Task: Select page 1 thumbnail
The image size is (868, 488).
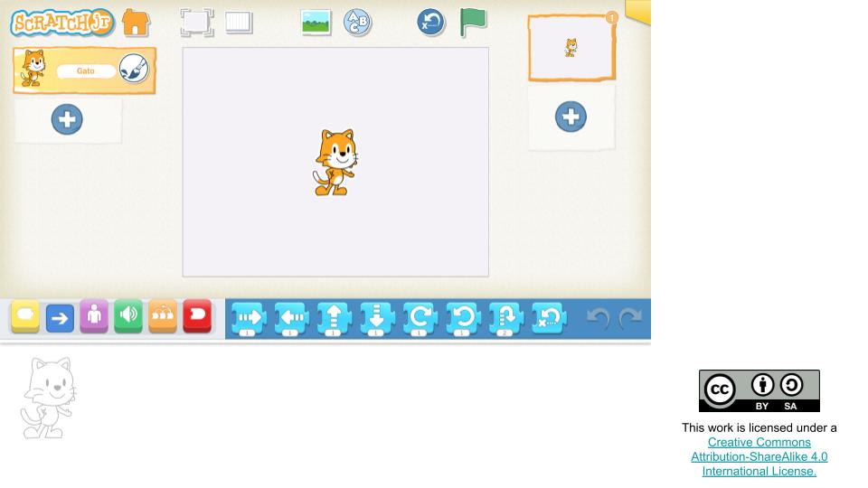Action: [571, 48]
